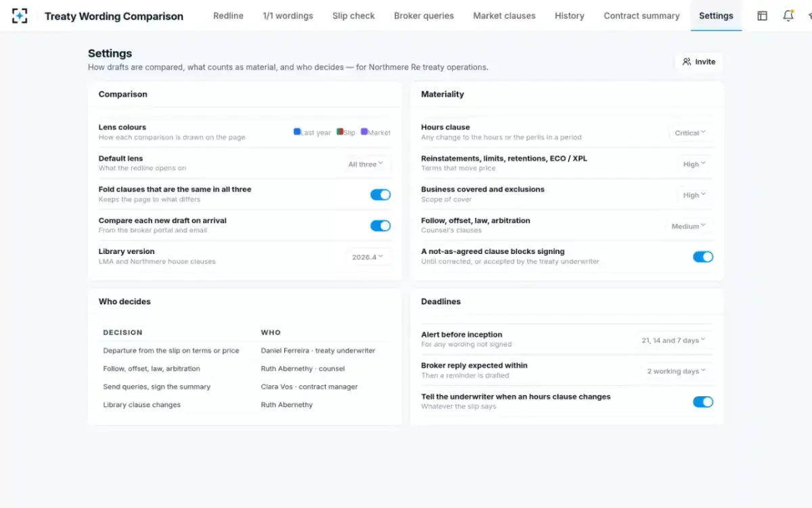Click the 'Materiality' card heading
Image resolution: width=812 pixels, height=508 pixels.
(443, 94)
